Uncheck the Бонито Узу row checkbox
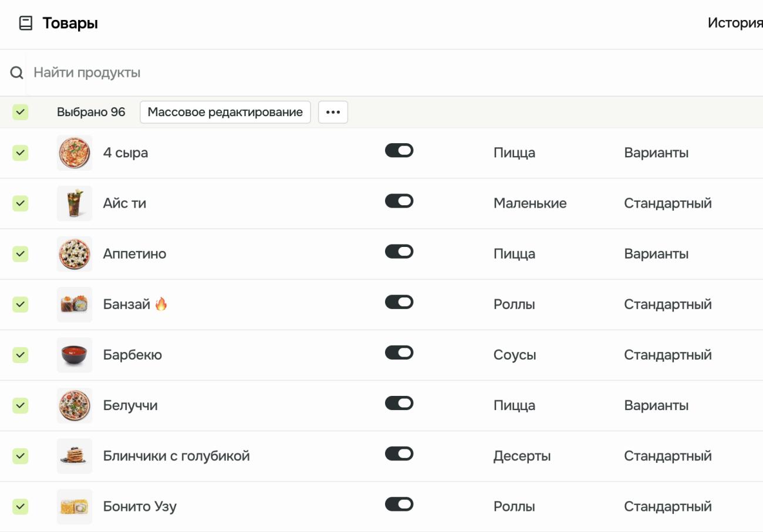This screenshot has height=532, width=763. pyautogui.click(x=21, y=506)
